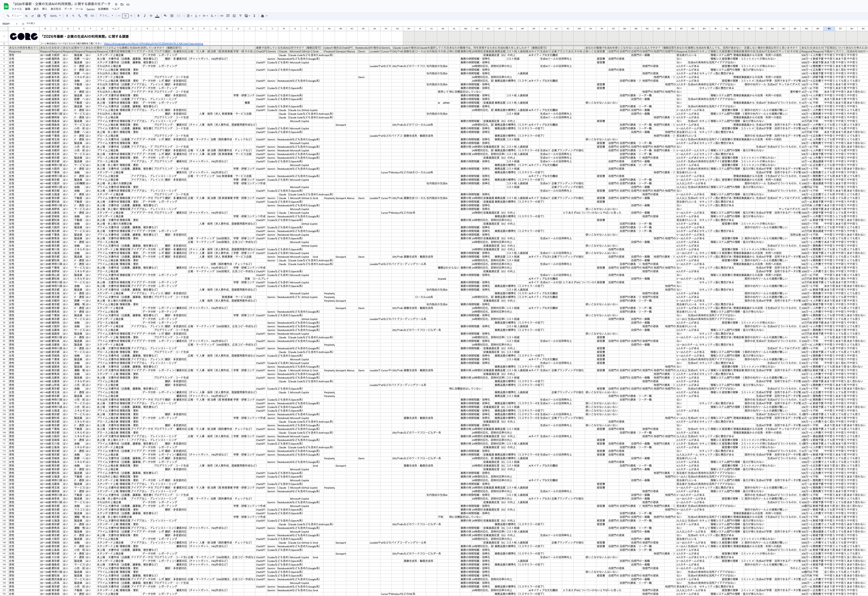Open the borders tool
This screenshot has width=868, height=596.
click(x=172, y=16)
